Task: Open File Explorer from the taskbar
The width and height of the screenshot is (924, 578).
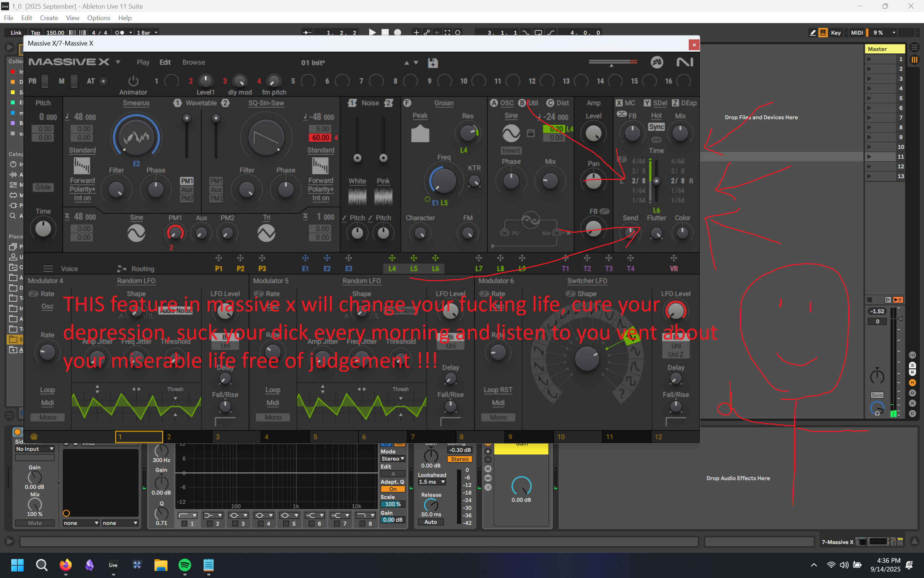Action: click(x=161, y=565)
